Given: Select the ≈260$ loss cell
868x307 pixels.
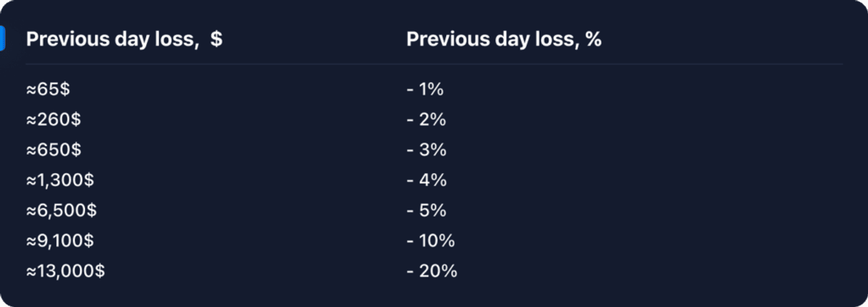Looking at the screenshot, I should (x=54, y=119).
